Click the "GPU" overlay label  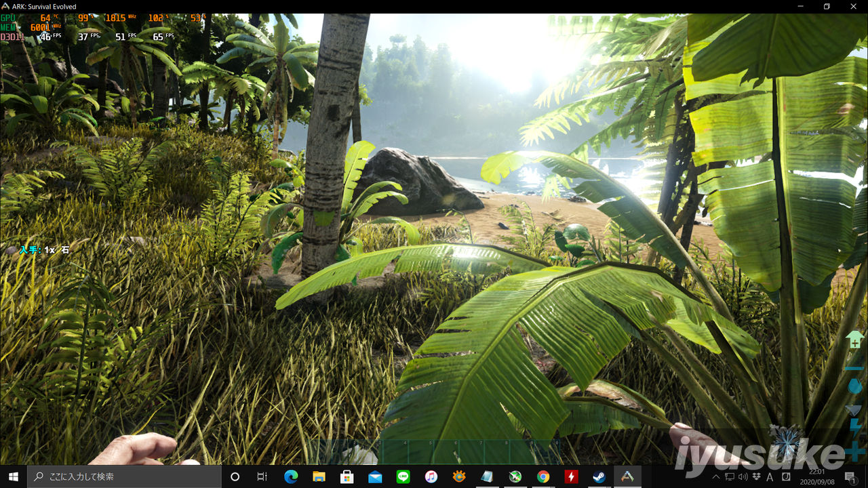(7, 18)
